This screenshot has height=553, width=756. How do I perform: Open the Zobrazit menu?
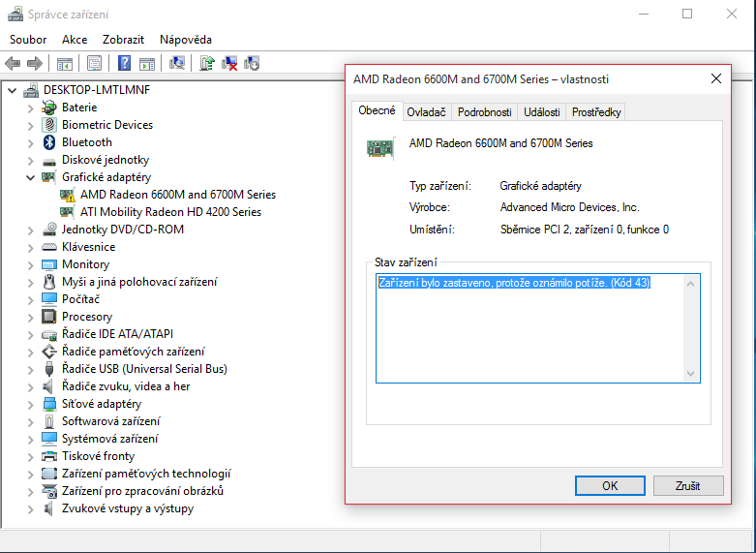pyautogui.click(x=123, y=40)
